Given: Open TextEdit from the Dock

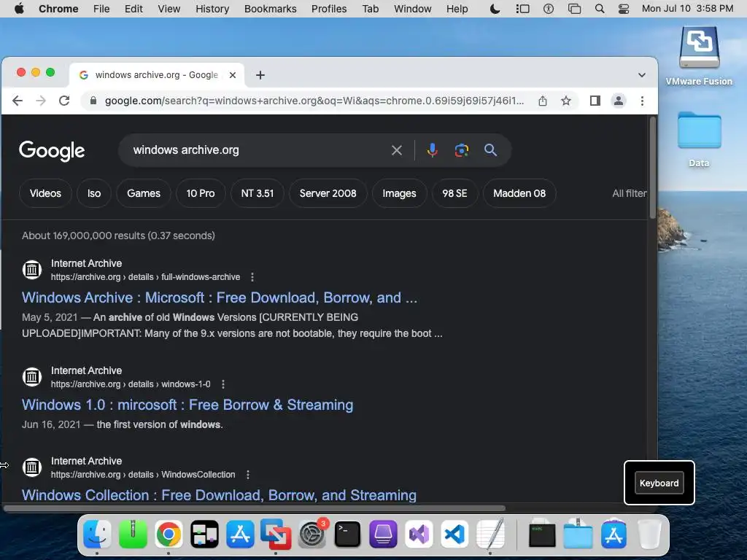Looking at the screenshot, I should pos(491,534).
